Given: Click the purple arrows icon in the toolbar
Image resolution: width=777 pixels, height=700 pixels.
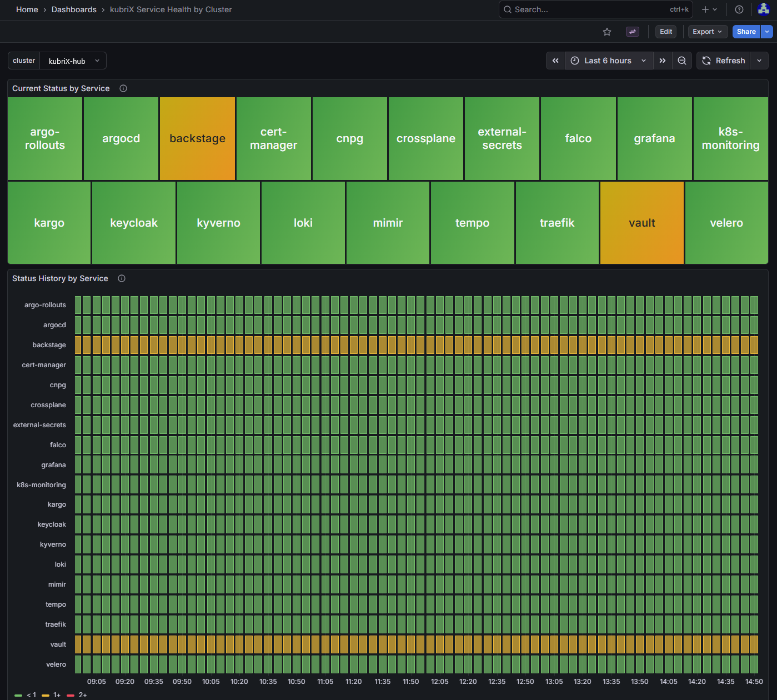Looking at the screenshot, I should coord(633,32).
